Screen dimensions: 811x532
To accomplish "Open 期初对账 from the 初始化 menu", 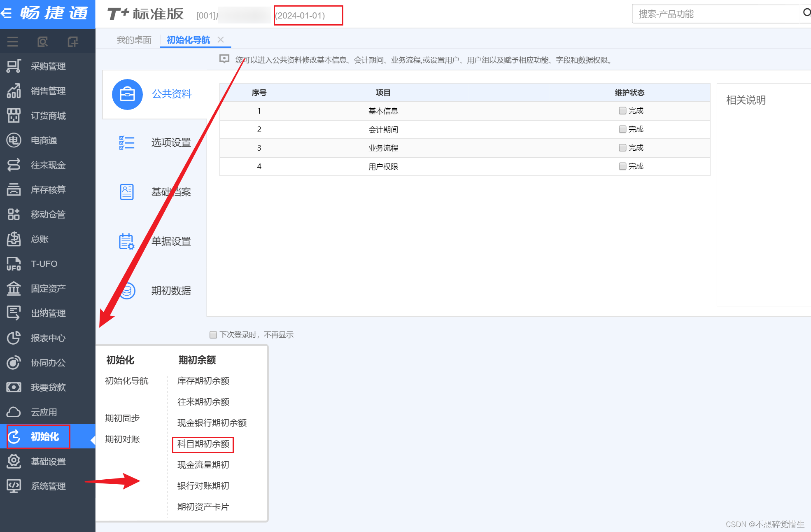I will [x=122, y=439].
